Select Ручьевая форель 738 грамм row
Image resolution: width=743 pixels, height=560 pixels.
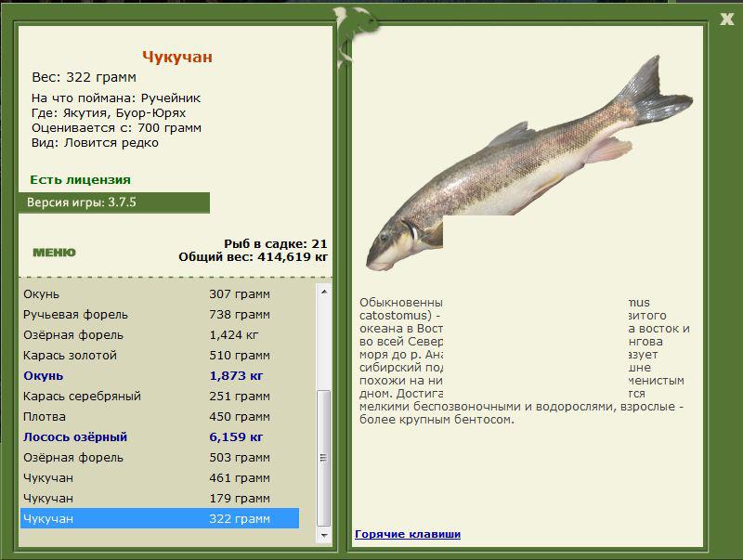click(160, 315)
